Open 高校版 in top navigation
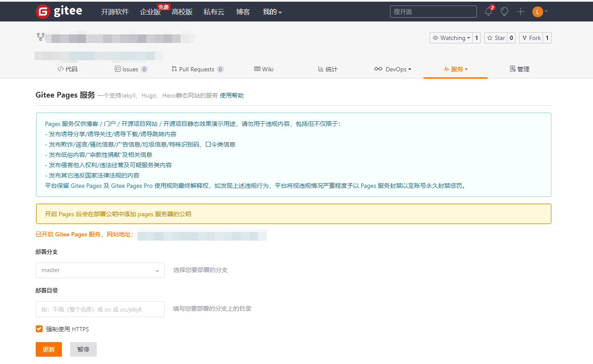This screenshot has height=364, width=593. (182, 12)
